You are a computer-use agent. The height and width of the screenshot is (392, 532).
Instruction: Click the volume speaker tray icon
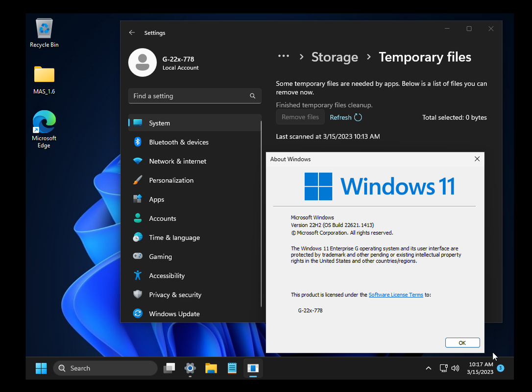455,368
